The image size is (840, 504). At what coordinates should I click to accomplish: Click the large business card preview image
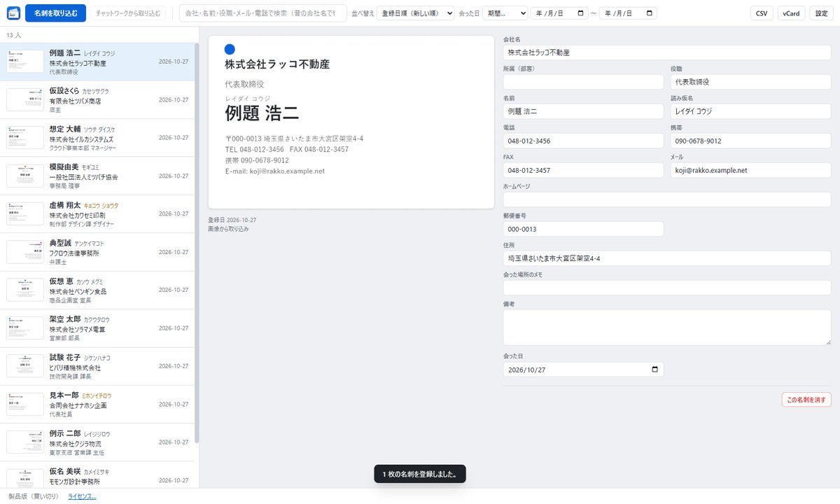pos(351,122)
